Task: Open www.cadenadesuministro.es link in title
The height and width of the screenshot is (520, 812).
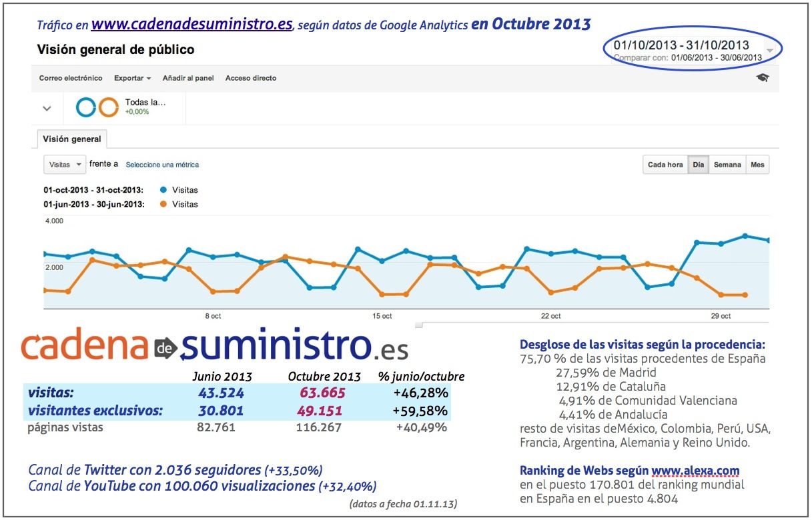Action: click(191, 25)
